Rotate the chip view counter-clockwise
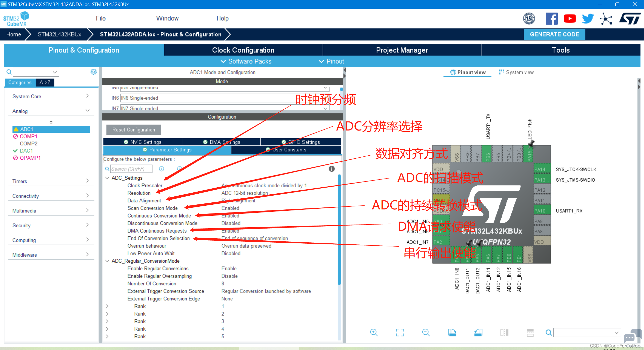Viewport: 644px width, 350px height. (x=478, y=333)
